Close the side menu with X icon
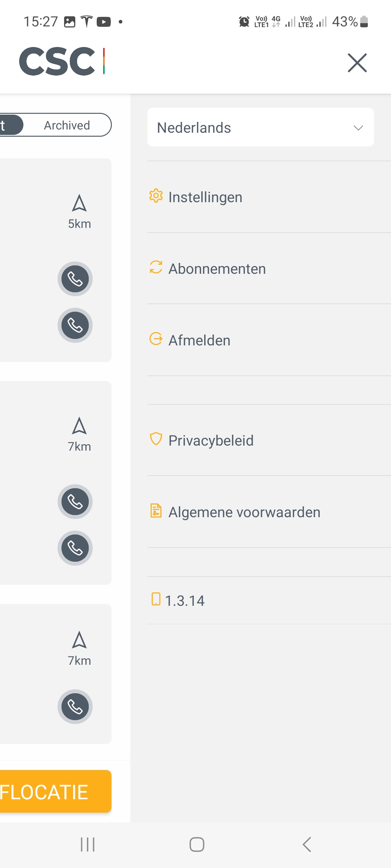 pos(357,63)
